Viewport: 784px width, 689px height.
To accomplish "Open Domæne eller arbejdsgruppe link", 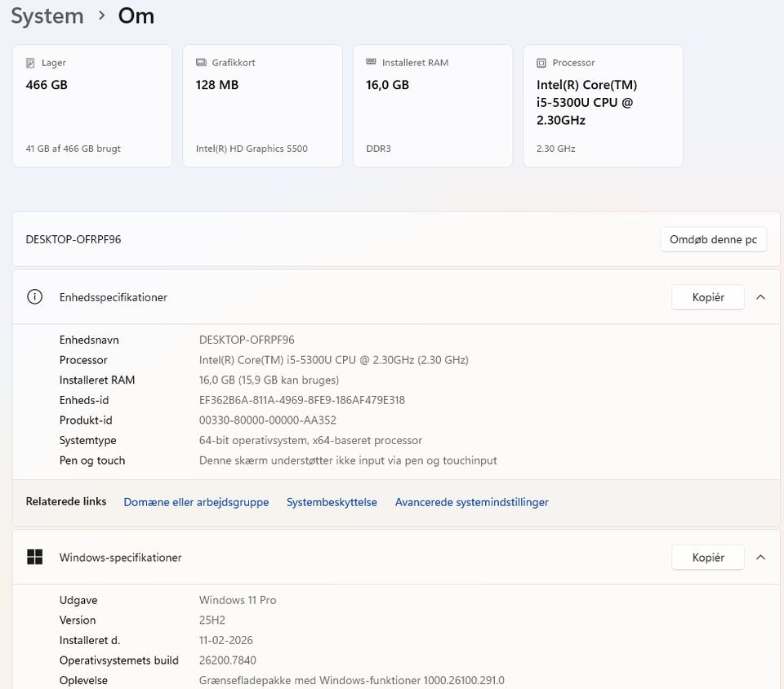I will [196, 502].
